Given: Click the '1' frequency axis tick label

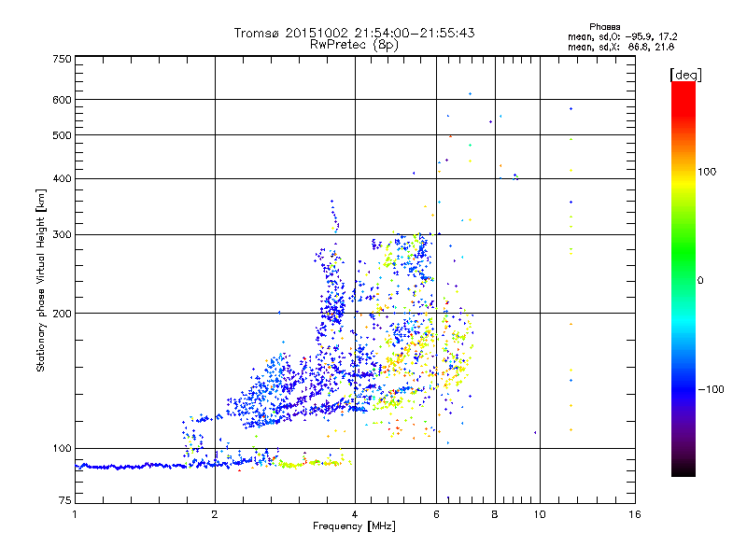Looking at the screenshot, I should click(75, 514).
